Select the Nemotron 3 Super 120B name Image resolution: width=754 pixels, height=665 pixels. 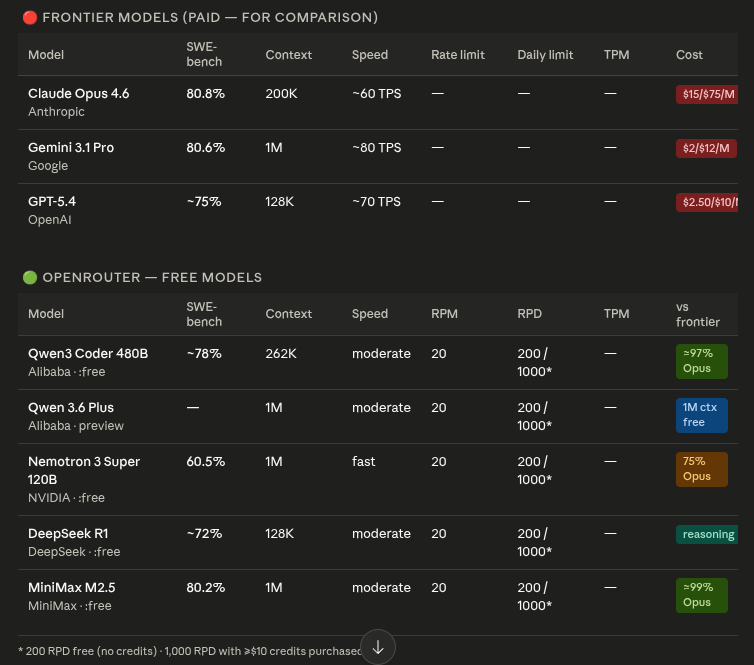coord(84,470)
